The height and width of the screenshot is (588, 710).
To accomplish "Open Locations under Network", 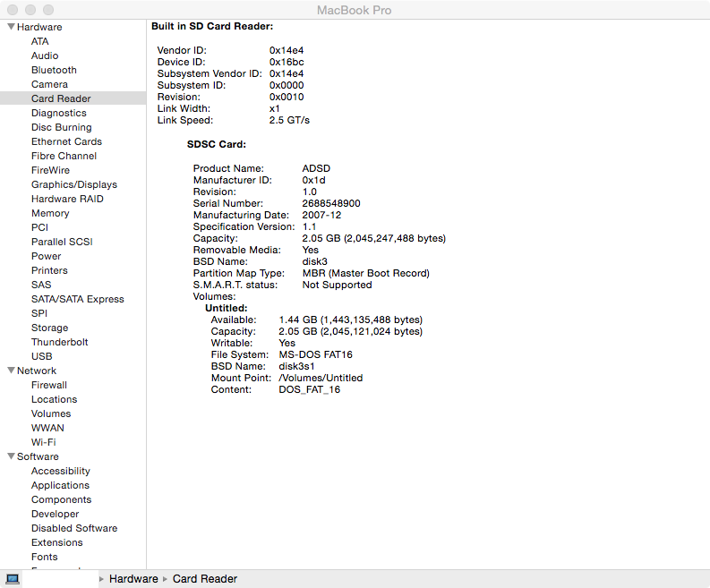I will (55, 400).
